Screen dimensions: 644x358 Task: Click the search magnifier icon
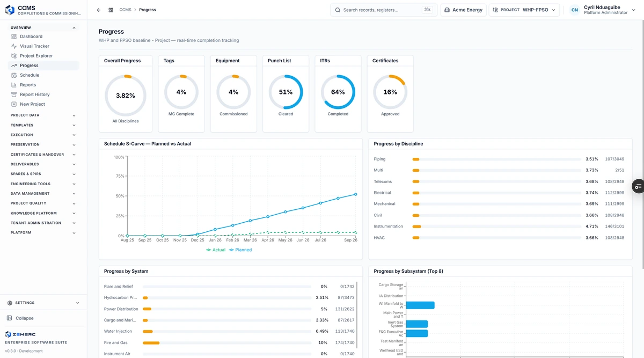click(x=338, y=10)
